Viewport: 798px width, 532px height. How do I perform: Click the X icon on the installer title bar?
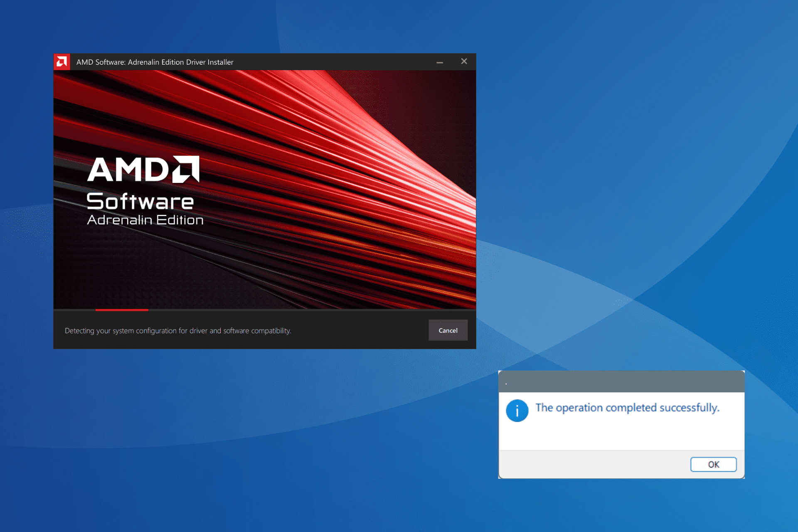pyautogui.click(x=464, y=61)
